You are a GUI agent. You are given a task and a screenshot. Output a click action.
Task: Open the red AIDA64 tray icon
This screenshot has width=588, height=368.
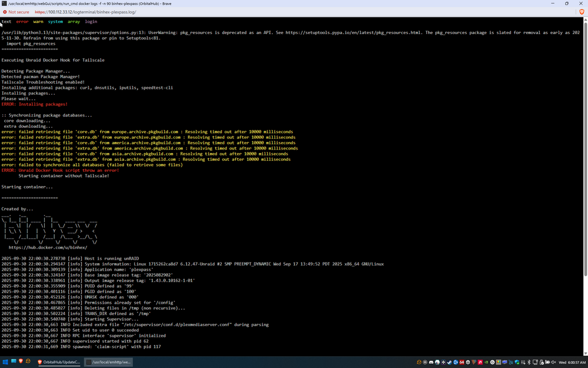tap(462, 362)
